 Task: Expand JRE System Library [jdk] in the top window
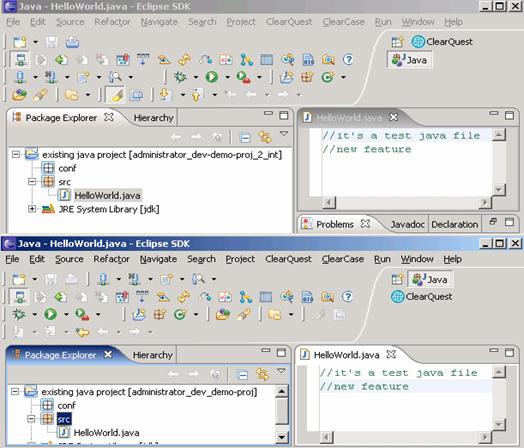pyautogui.click(x=32, y=209)
